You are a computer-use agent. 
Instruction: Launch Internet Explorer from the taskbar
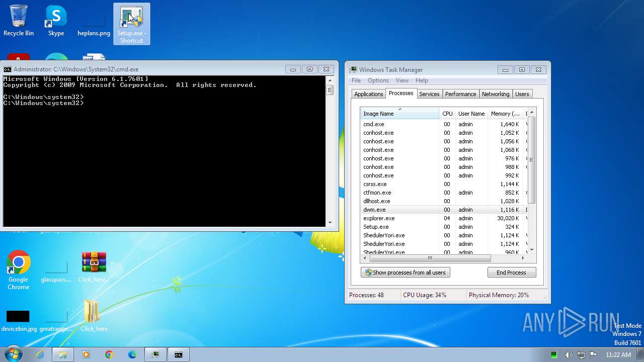point(40,354)
